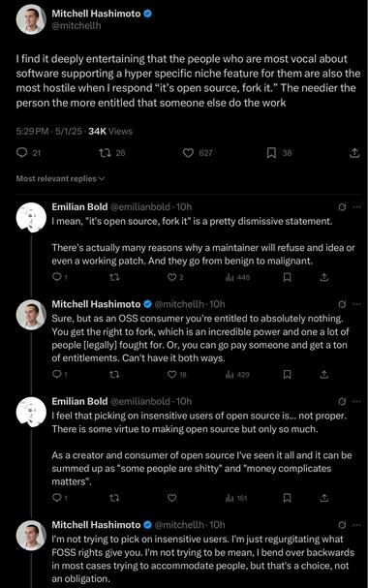Viewport: 368px width, 588px height.
Task: Open Mitchell Hashimoto's large profile avatar at top
Action: [31, 19]
